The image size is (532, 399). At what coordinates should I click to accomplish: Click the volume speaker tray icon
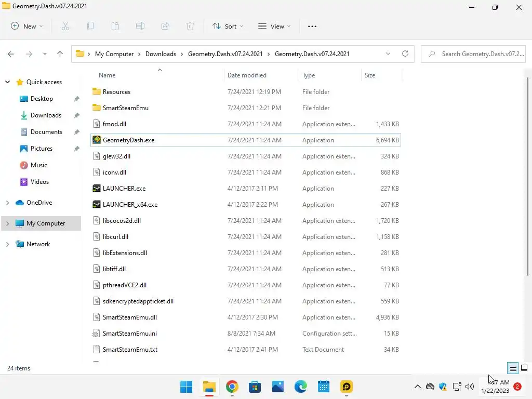click(x=470, y=387)
